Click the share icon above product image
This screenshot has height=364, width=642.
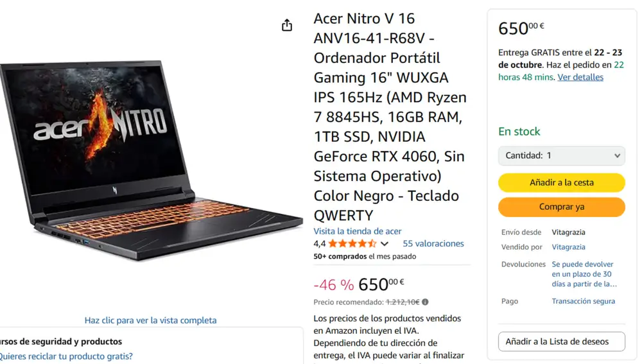click(286, 26)
